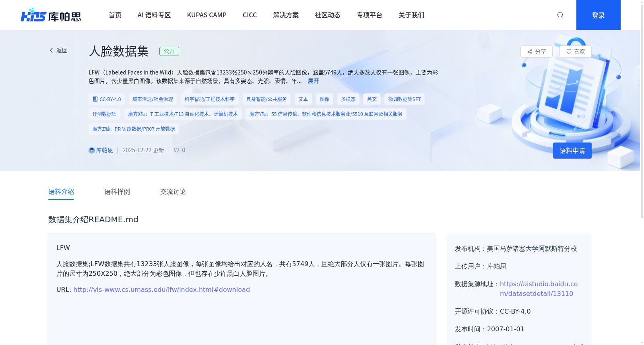This screenshot has width=644, height=345.
Task: Click the share icon in 分享 button
Action: click(530, 52)
